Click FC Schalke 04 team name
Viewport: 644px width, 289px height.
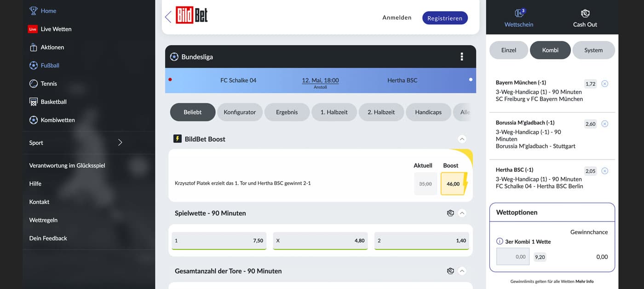coord(238,80)
